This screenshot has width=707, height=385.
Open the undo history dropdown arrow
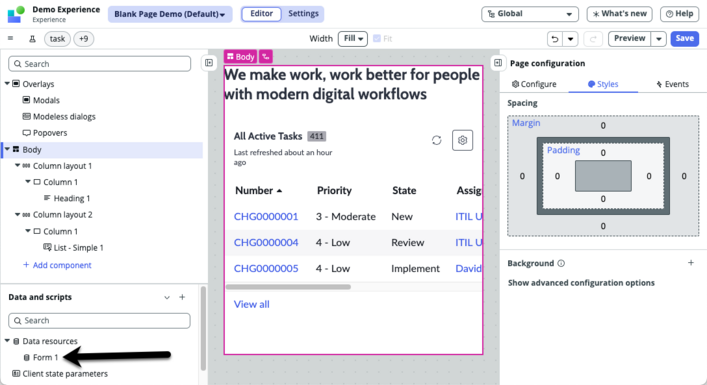pos(570,39)
